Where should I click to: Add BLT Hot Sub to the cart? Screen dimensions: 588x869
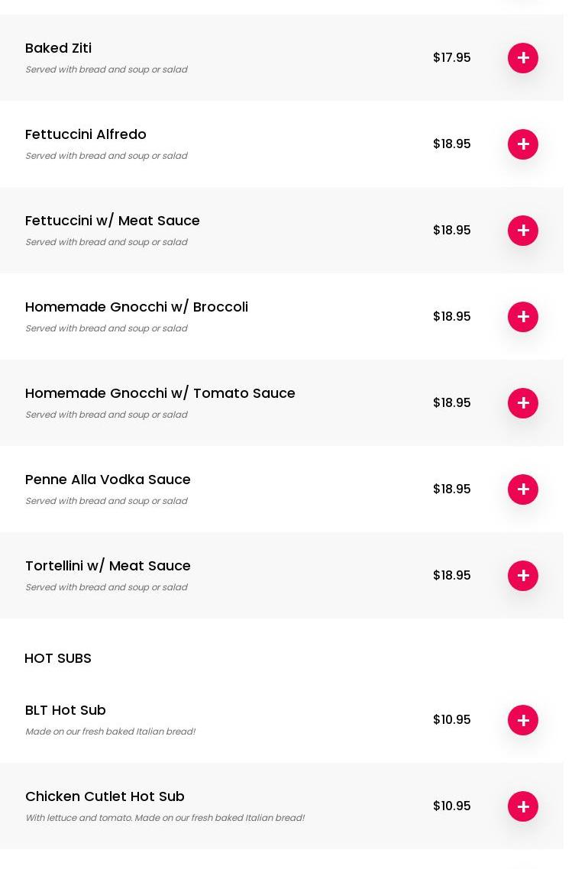(523, 720)
